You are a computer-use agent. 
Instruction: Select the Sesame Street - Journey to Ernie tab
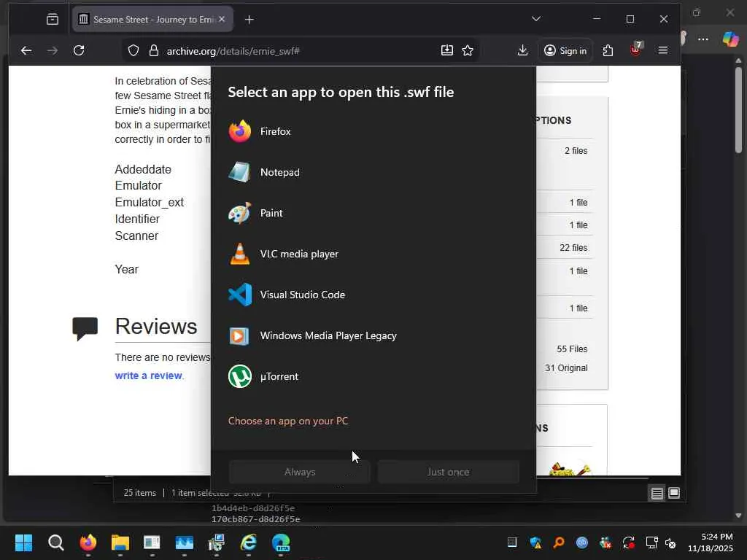(152, 20)
